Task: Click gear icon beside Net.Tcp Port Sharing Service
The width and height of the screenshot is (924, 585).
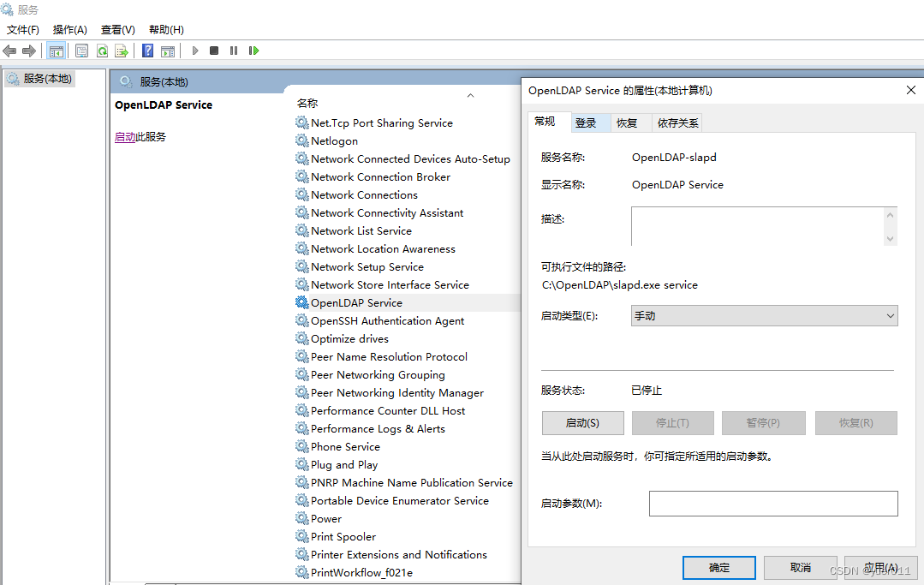Action: 301,122
